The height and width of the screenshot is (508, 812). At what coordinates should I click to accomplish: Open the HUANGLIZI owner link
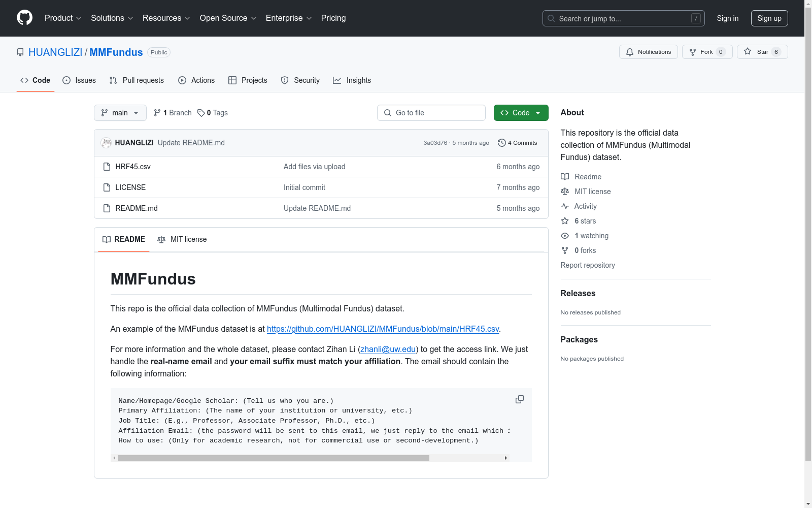click(x=55, y=52)
